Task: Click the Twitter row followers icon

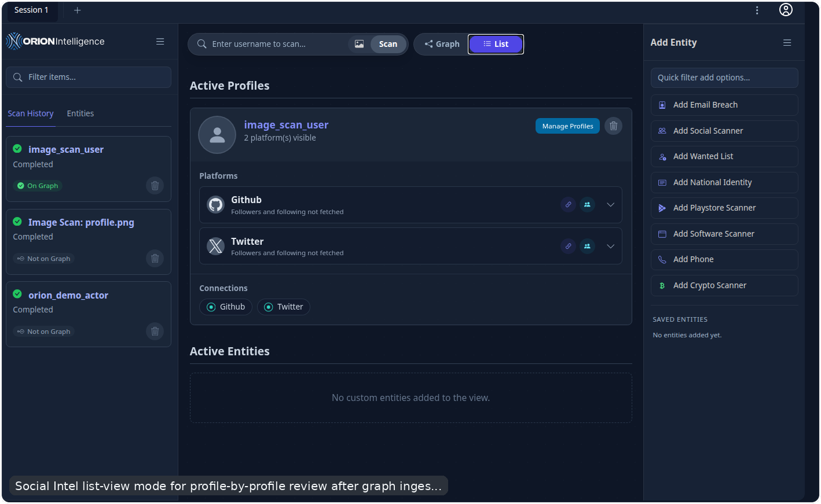Action: (588, 247)
